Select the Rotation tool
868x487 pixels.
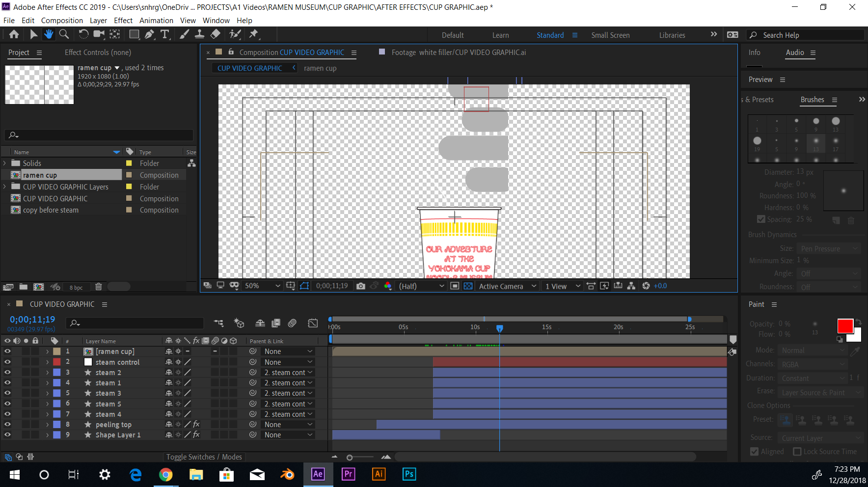(x=83, y=34)
